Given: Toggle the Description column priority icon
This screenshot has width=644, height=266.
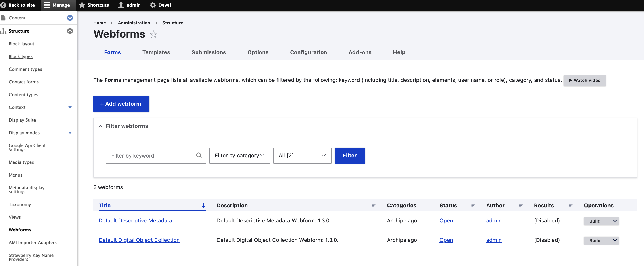Looking at the screenshot, I should (x=374, y=205).
